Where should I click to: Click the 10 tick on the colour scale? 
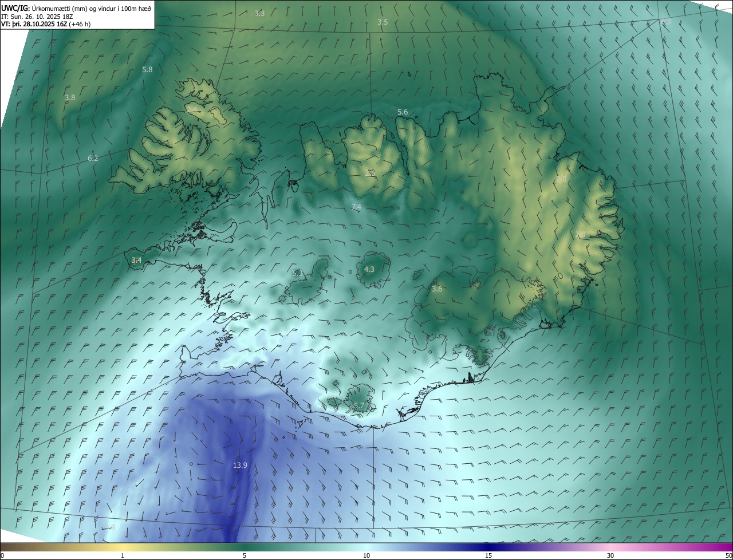point(366,555)
